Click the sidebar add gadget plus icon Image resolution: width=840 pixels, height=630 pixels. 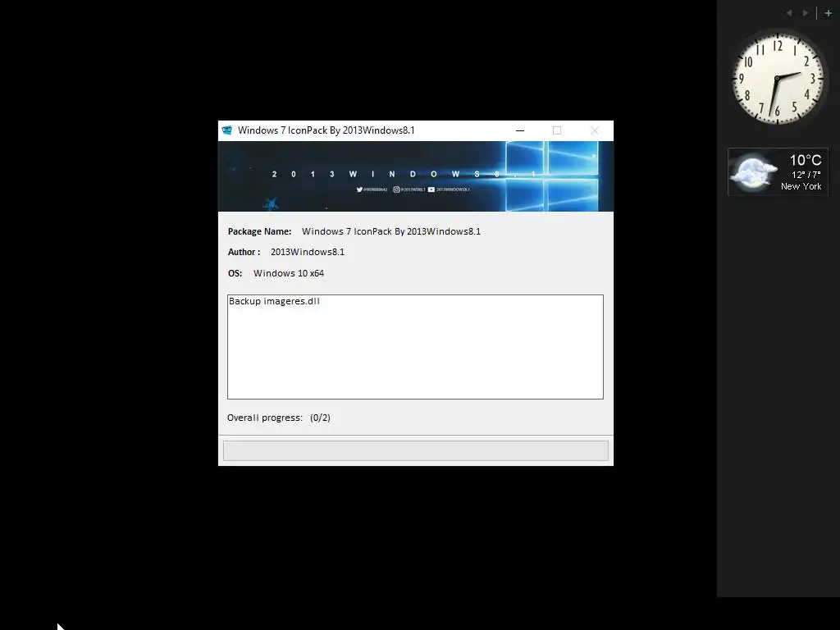coord(829,13)
